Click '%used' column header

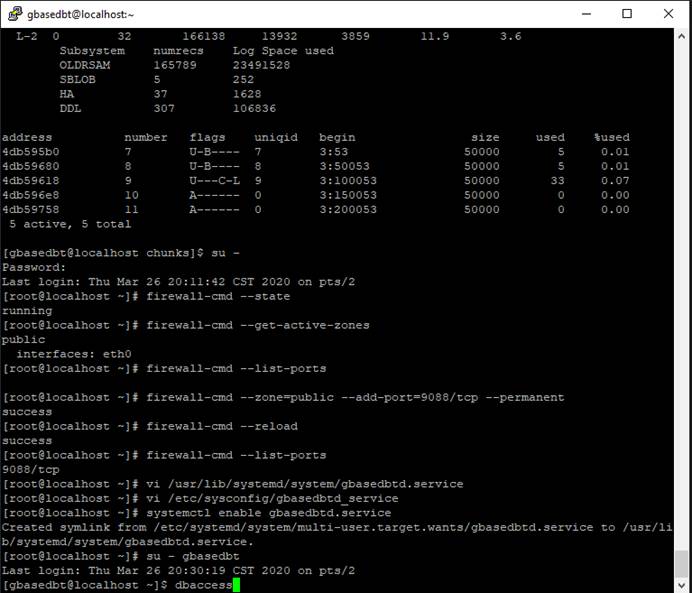tap(612, 137)
